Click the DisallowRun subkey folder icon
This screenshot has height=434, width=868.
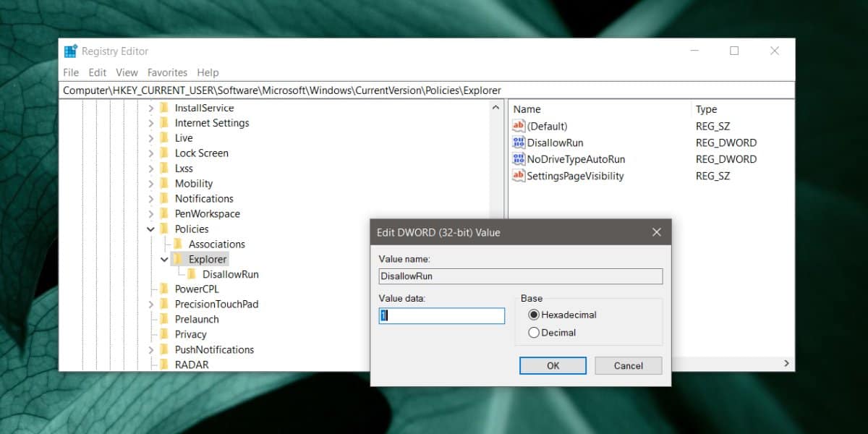click(x=192, y=275)
